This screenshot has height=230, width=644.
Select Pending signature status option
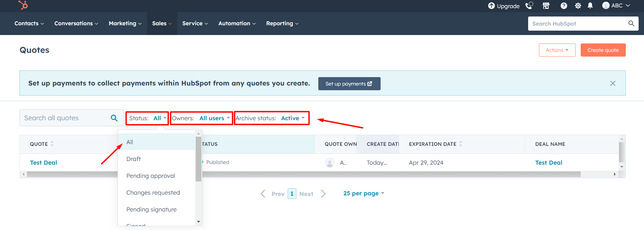(x=157, y=209)
